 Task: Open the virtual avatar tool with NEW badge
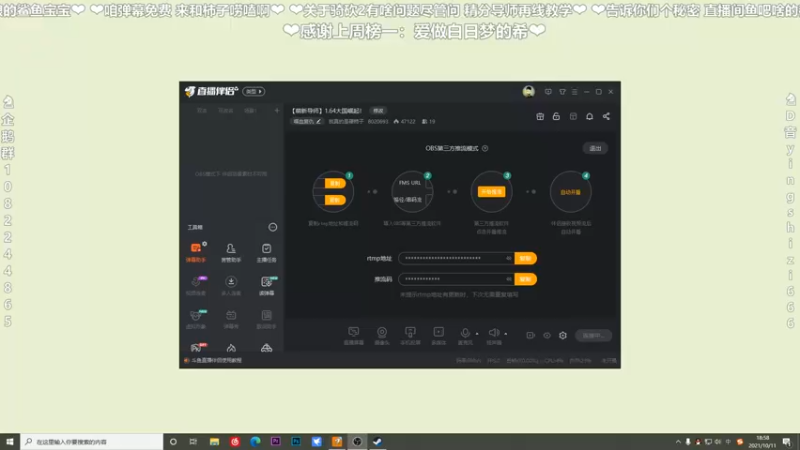pos(196,319)
